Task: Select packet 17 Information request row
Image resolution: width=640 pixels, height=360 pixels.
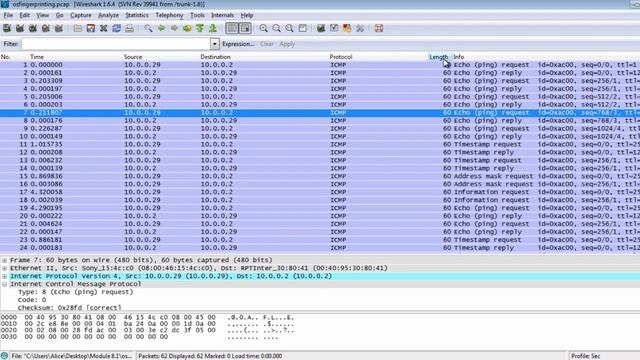Action: pos(320,192)
